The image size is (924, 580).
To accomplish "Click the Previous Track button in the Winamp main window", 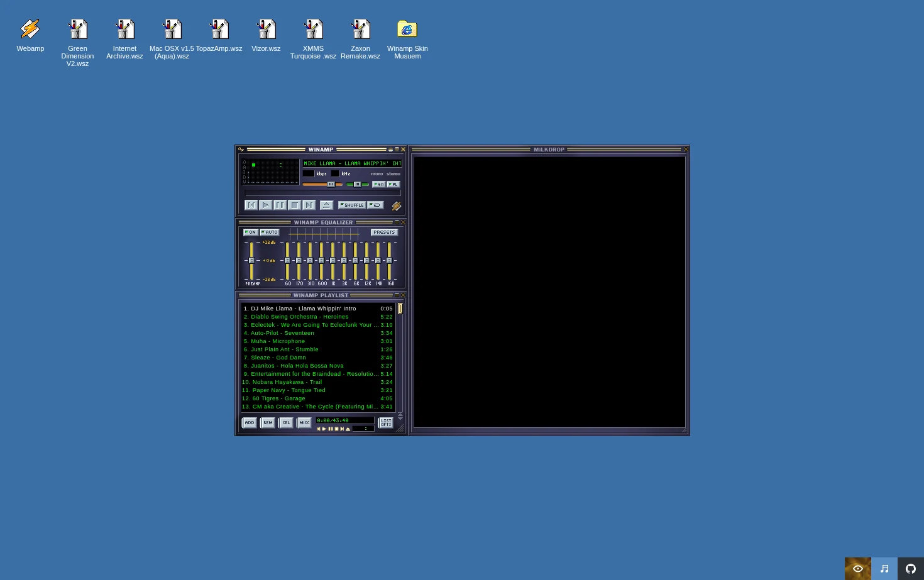I will (251, 205).
